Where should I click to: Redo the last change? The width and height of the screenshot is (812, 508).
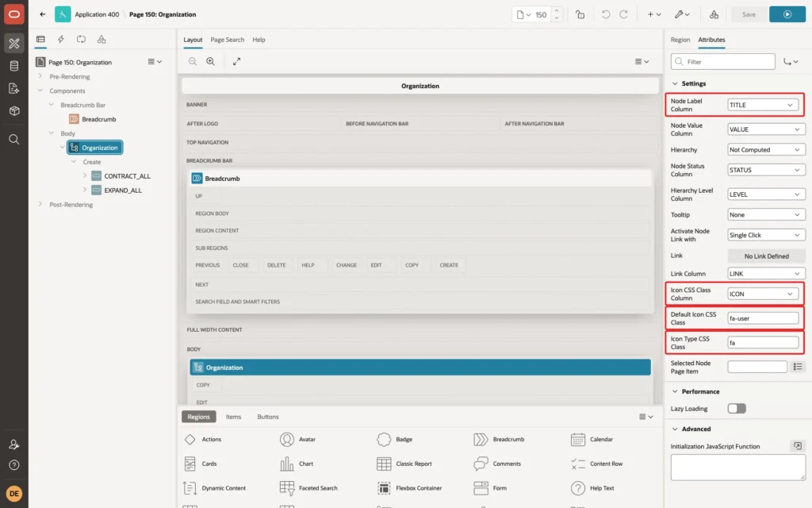(623, 14)
